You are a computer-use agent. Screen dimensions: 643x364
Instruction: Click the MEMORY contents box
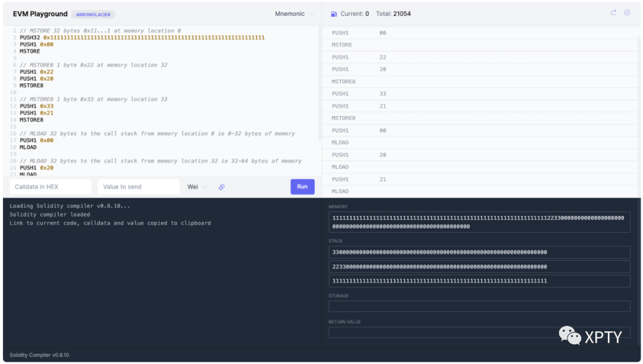click(479, 222)
